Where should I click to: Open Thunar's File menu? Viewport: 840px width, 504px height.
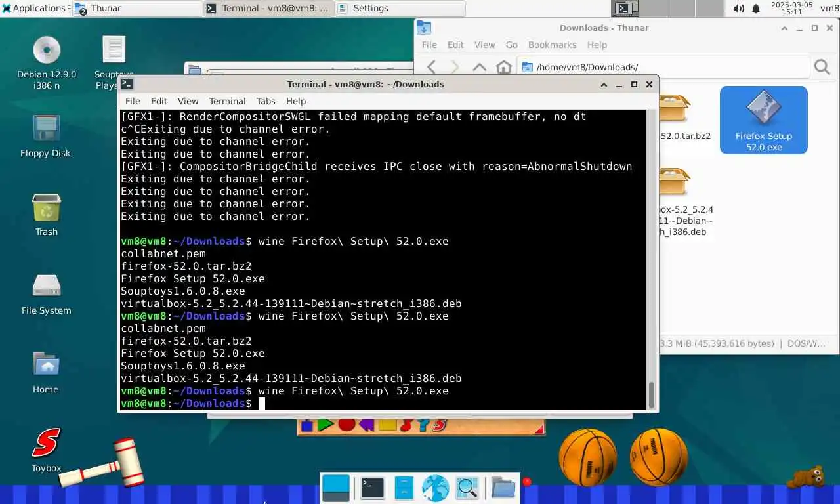(429, 45)
